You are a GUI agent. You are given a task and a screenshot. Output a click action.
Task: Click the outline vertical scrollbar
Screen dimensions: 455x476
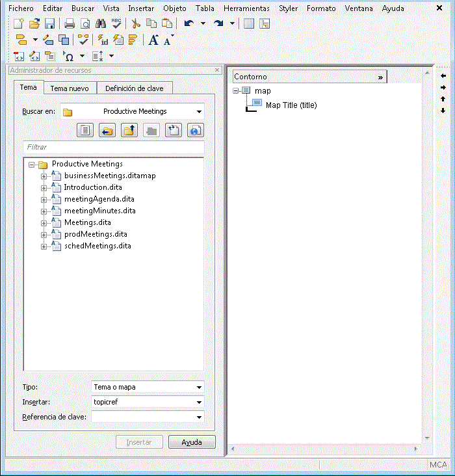coord(427,256)
